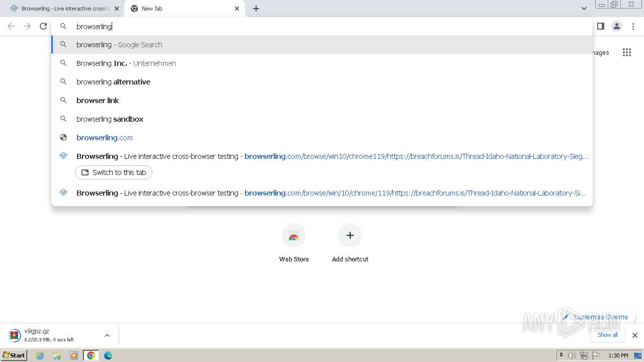The image size is (644, 362).
Task: Open the volume speaker tray icon
Action: point(572,355)
